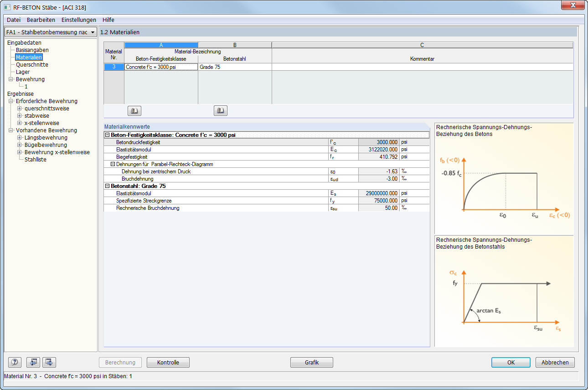
Task: Click the Betondruckfestigkeit value 3000.000
Action: coord(379,142)
